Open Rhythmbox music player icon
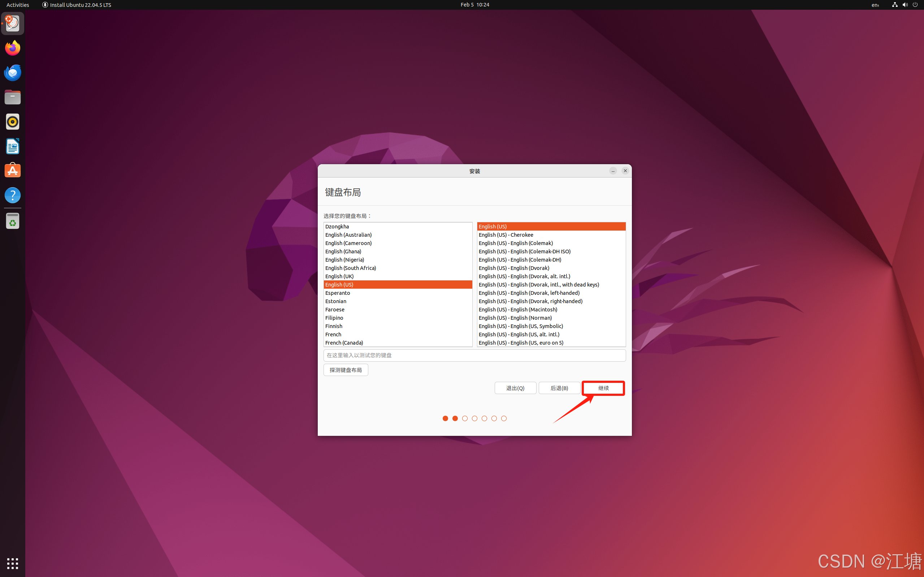 coord(13,122)
